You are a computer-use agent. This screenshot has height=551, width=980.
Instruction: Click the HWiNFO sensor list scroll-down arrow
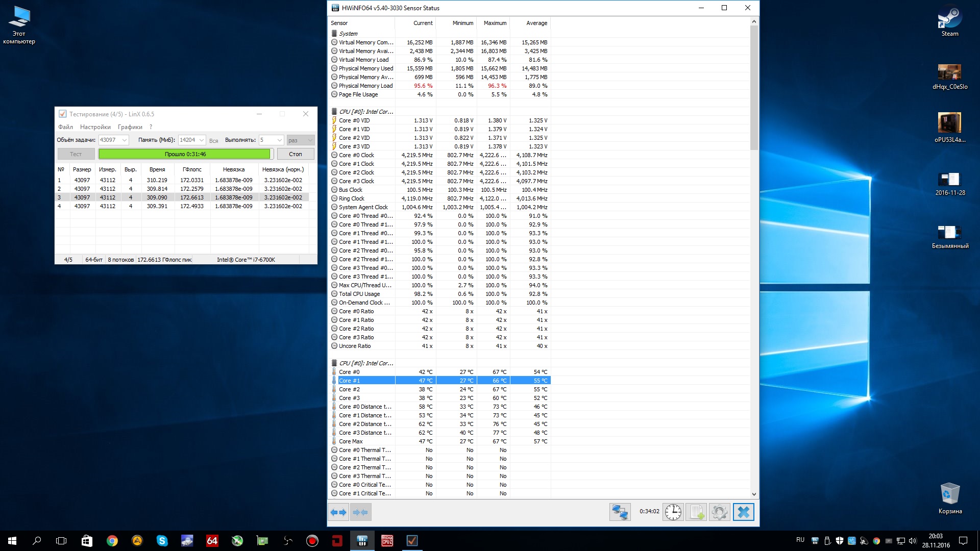pyautogui.click(x=754, y=494)
